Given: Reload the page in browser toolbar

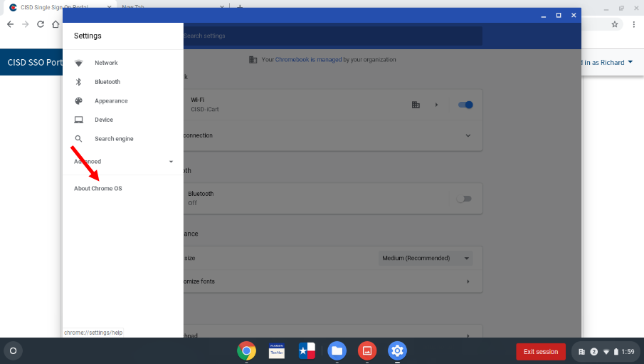Looking at the screenshot, I should pos(41,24).
